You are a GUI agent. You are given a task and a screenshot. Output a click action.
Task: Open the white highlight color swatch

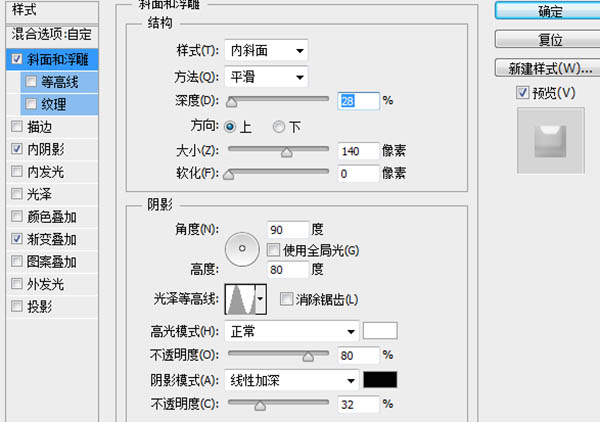[x=380, y=331]
